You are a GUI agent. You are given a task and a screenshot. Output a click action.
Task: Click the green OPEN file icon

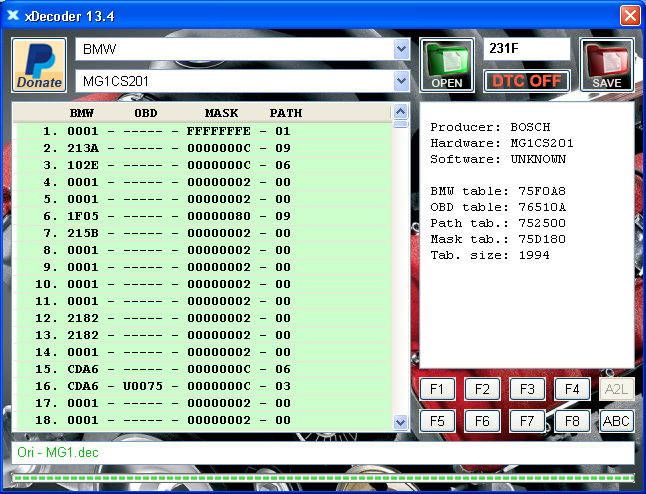point(446,65)
